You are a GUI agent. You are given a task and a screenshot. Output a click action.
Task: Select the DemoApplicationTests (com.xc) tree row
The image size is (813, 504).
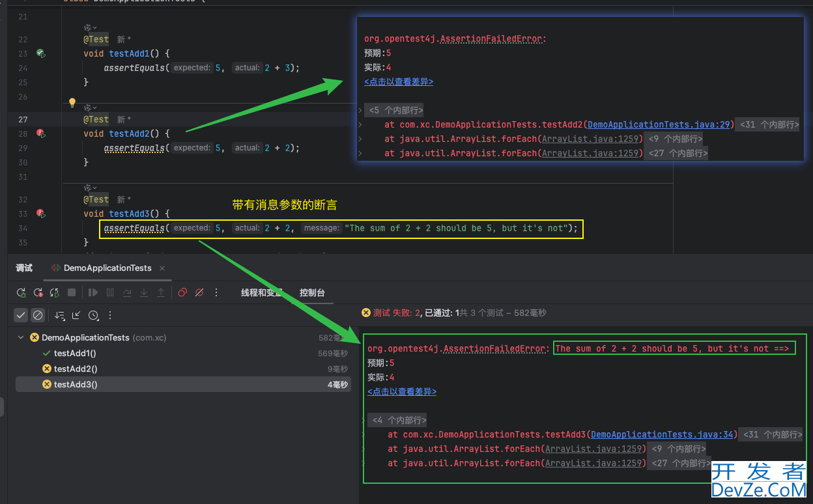pos(183,337)
